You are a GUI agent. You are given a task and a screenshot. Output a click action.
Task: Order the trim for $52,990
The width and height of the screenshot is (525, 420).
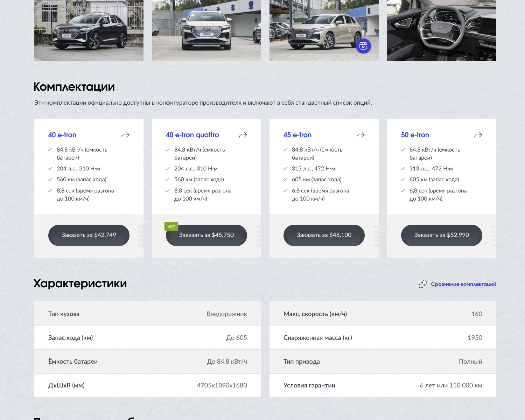(442, 235)
